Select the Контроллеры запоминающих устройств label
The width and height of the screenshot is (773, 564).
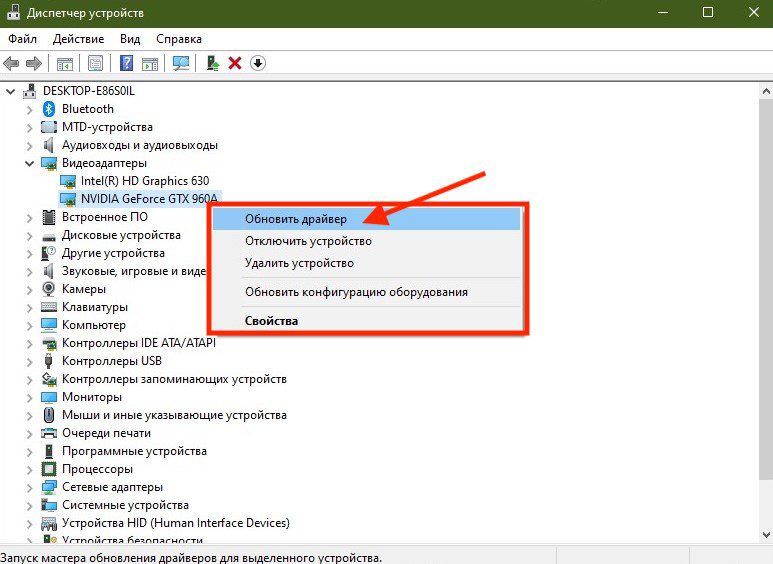click(x=174, y=379)
